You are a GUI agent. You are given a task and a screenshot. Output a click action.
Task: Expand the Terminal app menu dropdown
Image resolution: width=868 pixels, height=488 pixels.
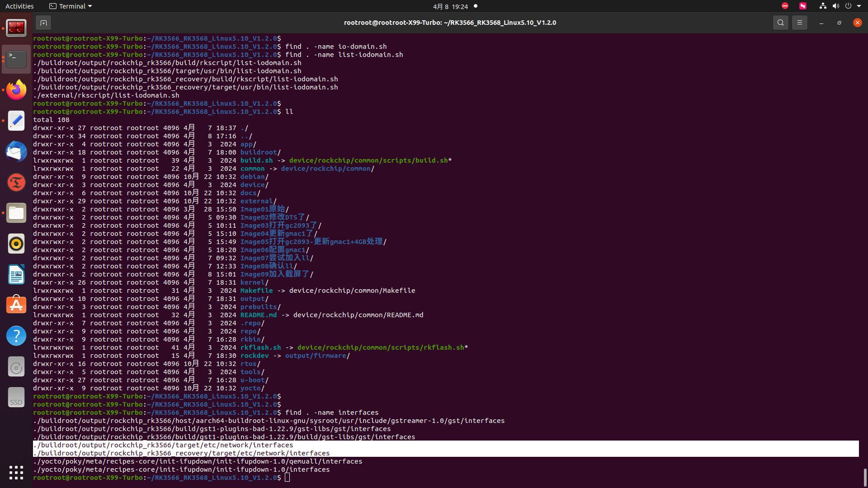click(x=71, y=6)
